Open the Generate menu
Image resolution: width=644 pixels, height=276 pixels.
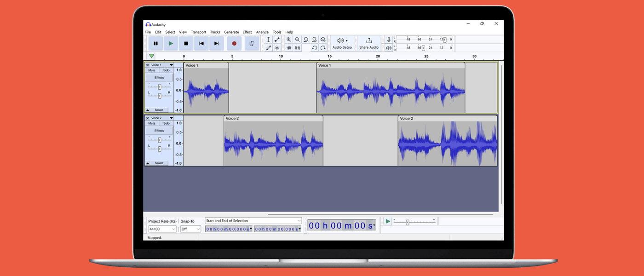pos(231,32)
